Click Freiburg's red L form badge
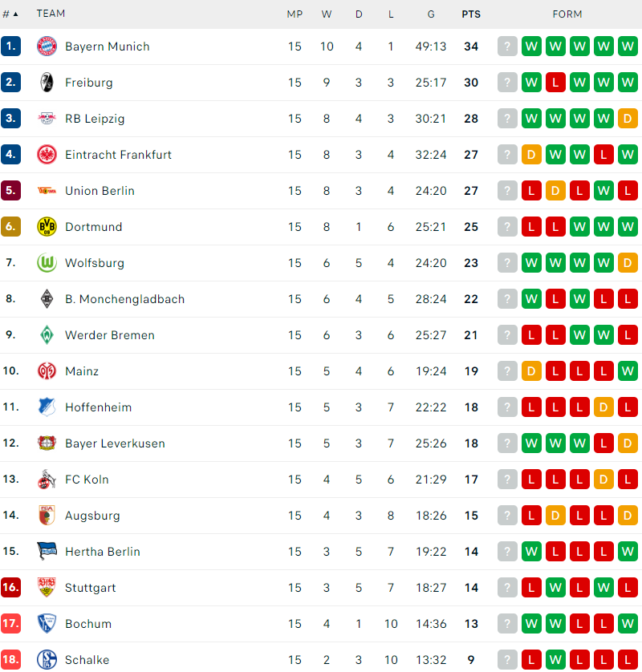The width and height of the screenshot is (642, 672). pyautogui.click(x=555, y=83)
